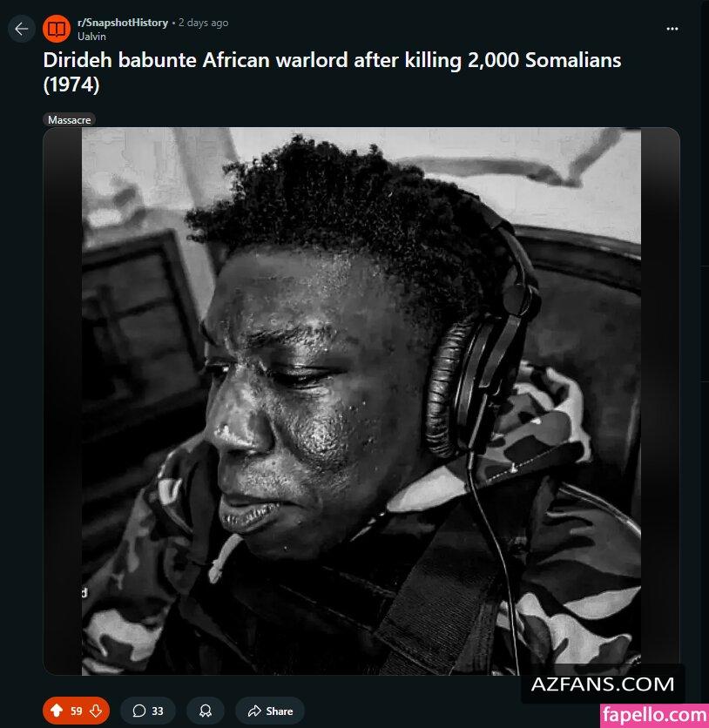709x728 pixels.
Task: Click the share arrow icon
Action: coord(254,711)
